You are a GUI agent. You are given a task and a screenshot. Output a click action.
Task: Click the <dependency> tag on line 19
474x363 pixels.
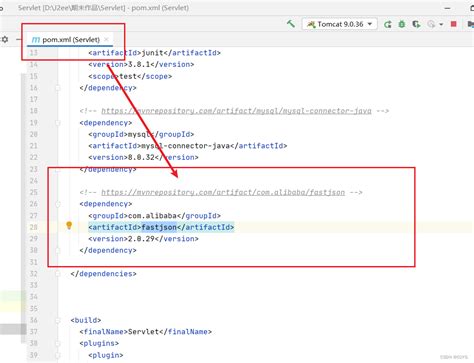(106, 123)
